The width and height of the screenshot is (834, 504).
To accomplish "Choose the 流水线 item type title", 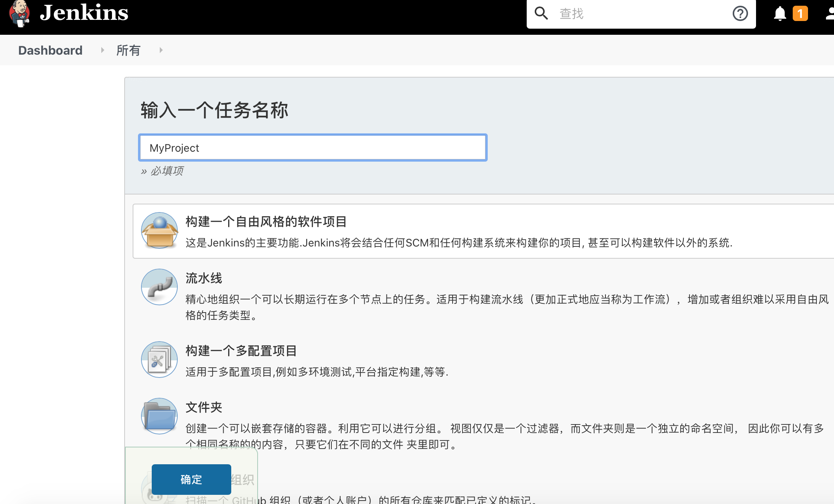I will click(204, 278).
